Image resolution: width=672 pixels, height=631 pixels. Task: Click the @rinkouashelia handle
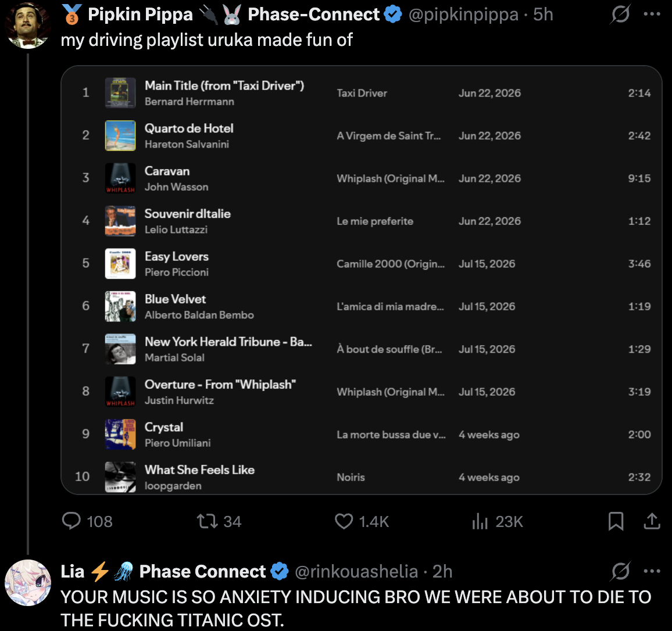[356, 572]
